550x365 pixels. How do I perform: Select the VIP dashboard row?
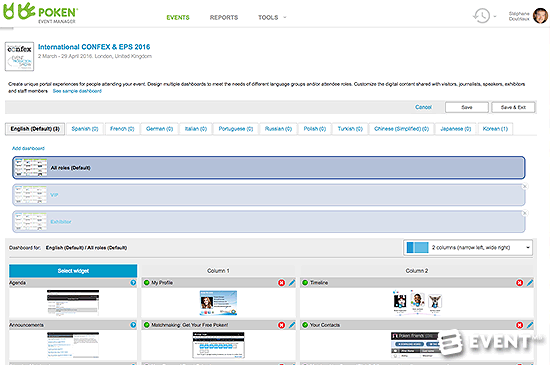(x=269, y=195)
